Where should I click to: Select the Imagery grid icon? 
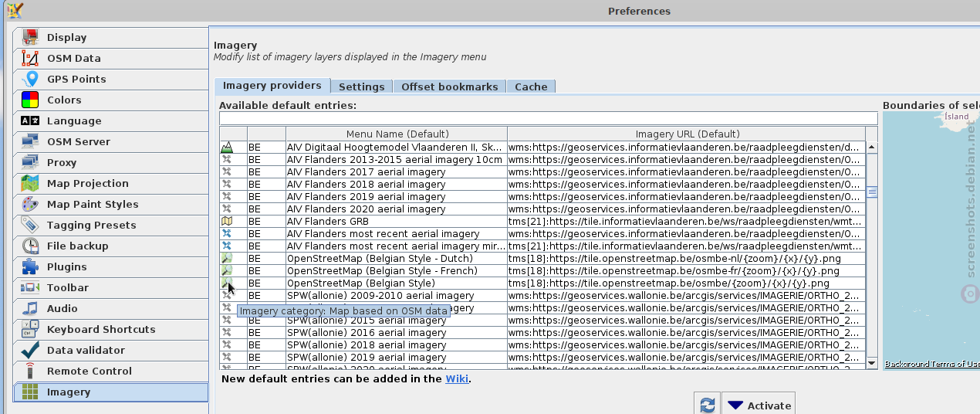click(x=30, y=392)
